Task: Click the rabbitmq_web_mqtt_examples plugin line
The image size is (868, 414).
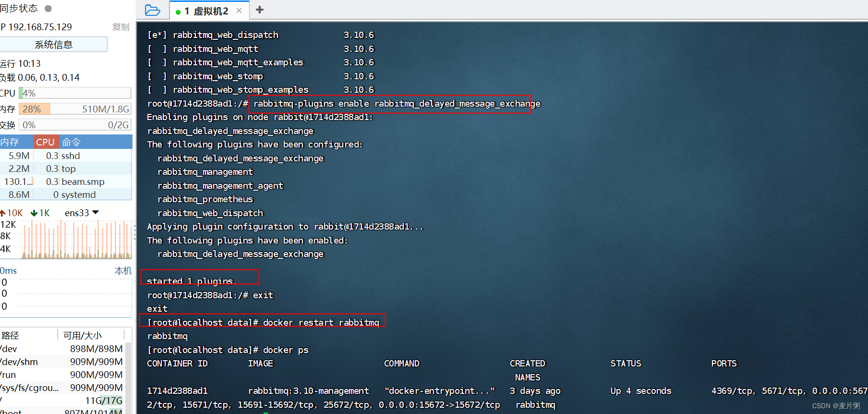Action: (x=261, y=62)
